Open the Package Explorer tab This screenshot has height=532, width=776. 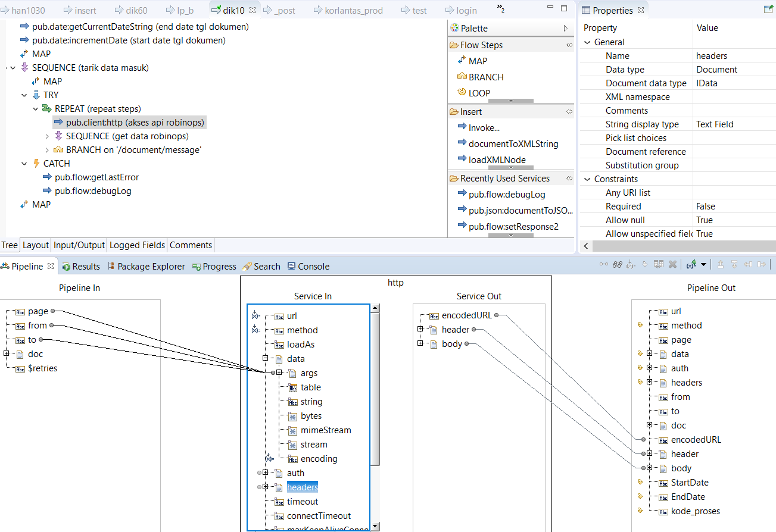tap(151, 267)
